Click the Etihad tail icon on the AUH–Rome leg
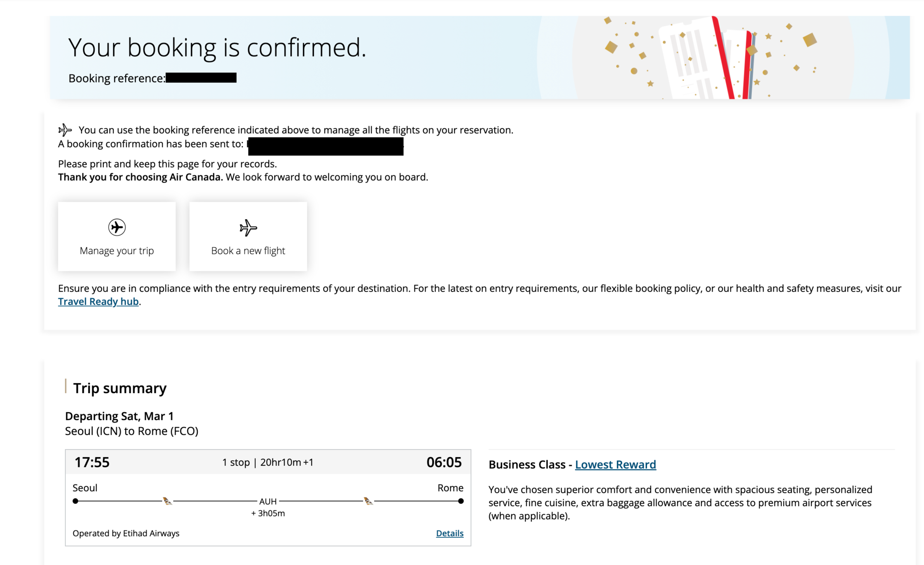This screenshot has height=565, width=924. [368, 501]
